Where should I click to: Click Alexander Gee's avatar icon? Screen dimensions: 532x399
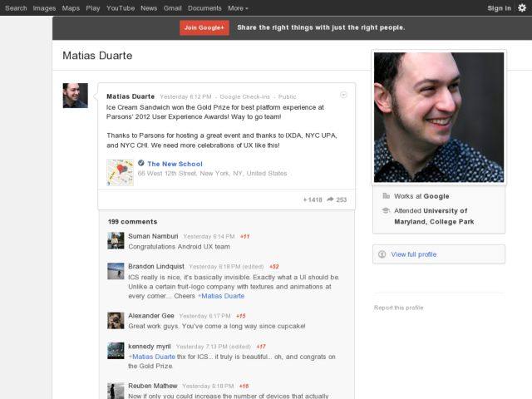pyautogui.click(x=116, y=320)
